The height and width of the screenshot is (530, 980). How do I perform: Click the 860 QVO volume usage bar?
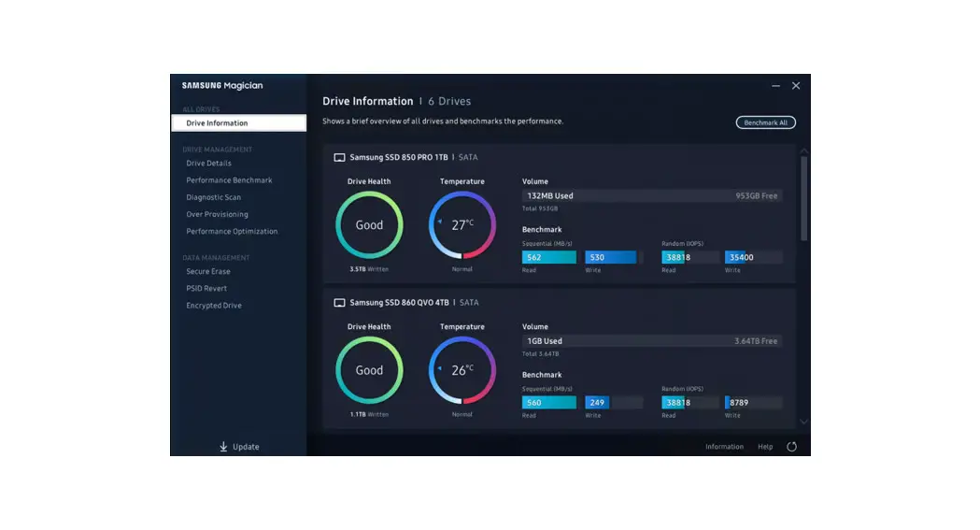click(x=652, y=340)
